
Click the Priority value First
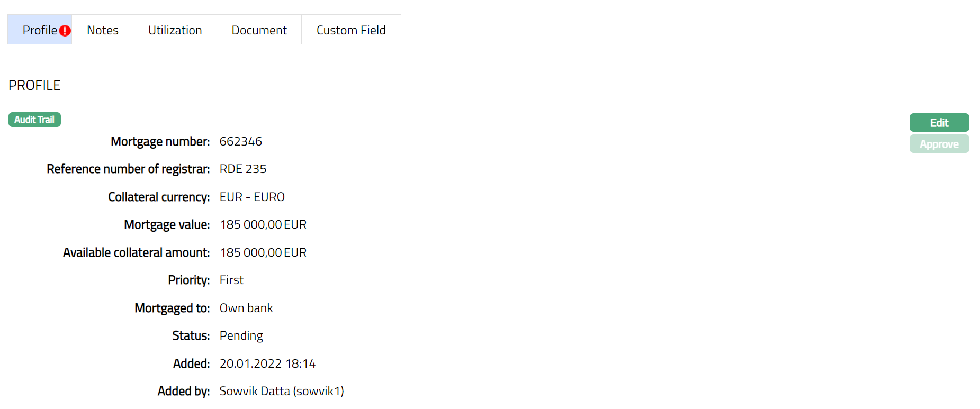pyautogui.click(x=231, y=280)
